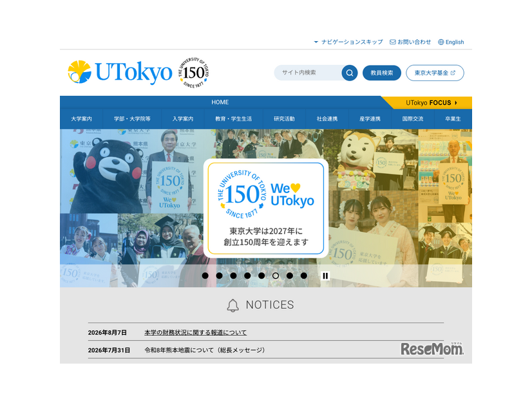
Task: Click the NOTICES heading text
Action: point(270,305)
